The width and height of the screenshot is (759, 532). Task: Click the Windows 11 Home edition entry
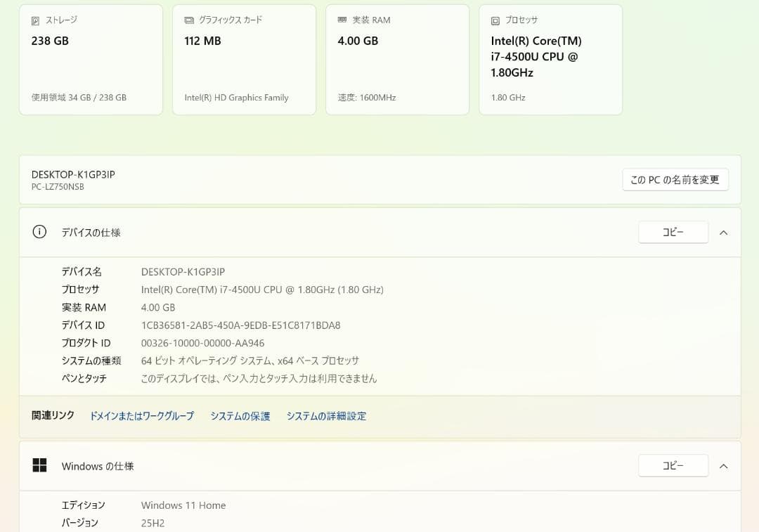[183, 505]
